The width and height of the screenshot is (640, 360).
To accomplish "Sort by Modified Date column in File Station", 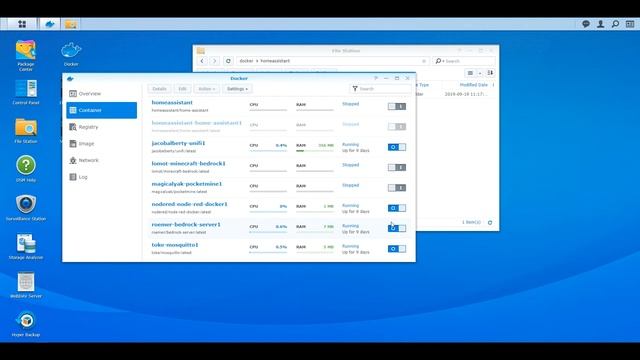I will (473, 85).
